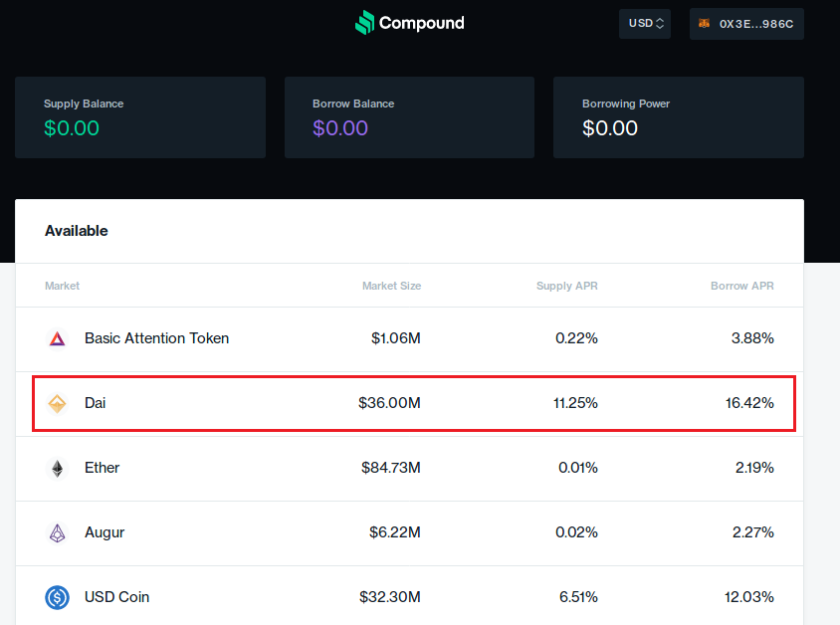Click the MetaMask fox icon in wallet button
Image resolution: width=840 pixels, height=625 pixels.
click(704, 23)
